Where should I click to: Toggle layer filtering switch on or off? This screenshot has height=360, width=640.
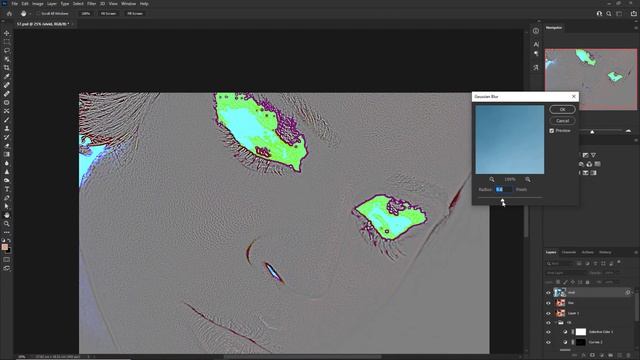619,262
